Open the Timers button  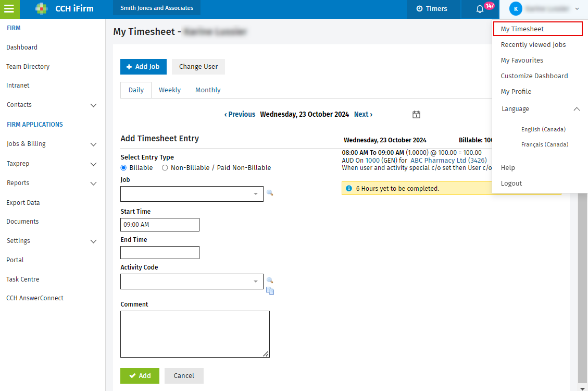(x=432, y=9)
